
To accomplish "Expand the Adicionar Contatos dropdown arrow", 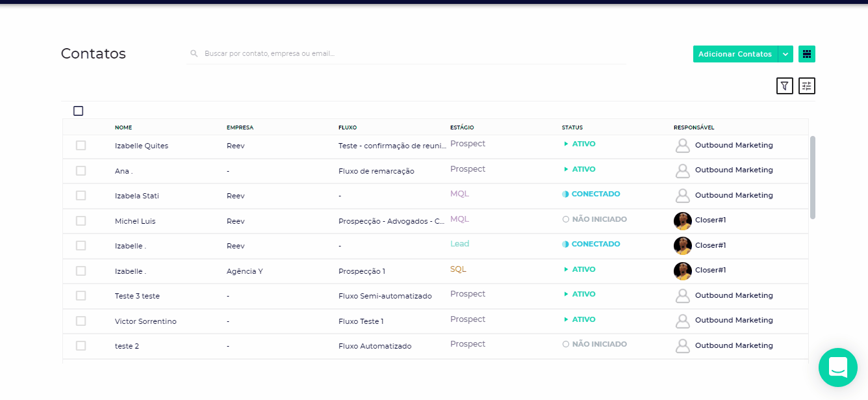I will [x=785, y=54].
